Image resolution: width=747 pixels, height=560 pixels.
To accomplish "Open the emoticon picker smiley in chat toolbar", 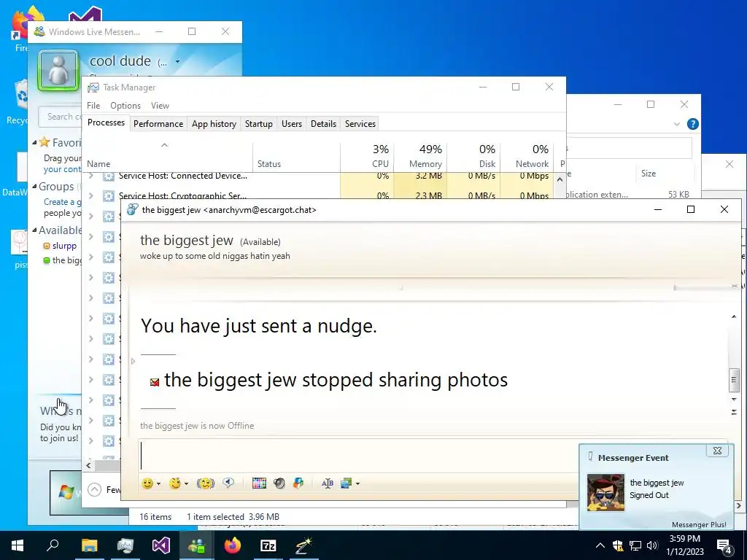I will point(147,483).
